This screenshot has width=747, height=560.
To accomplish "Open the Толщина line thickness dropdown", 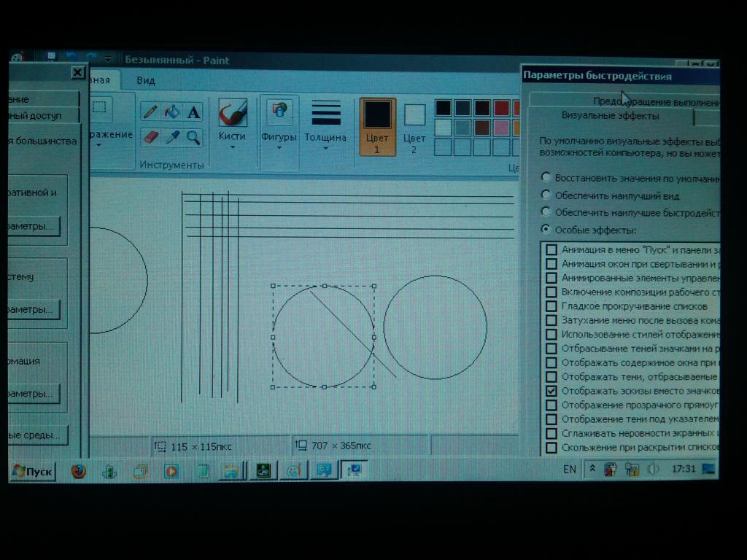I will coord(325,147).
